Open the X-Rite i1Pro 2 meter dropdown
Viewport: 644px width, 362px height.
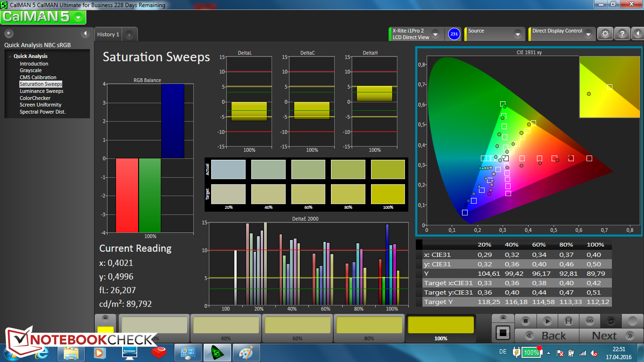[x=435, y=34]
